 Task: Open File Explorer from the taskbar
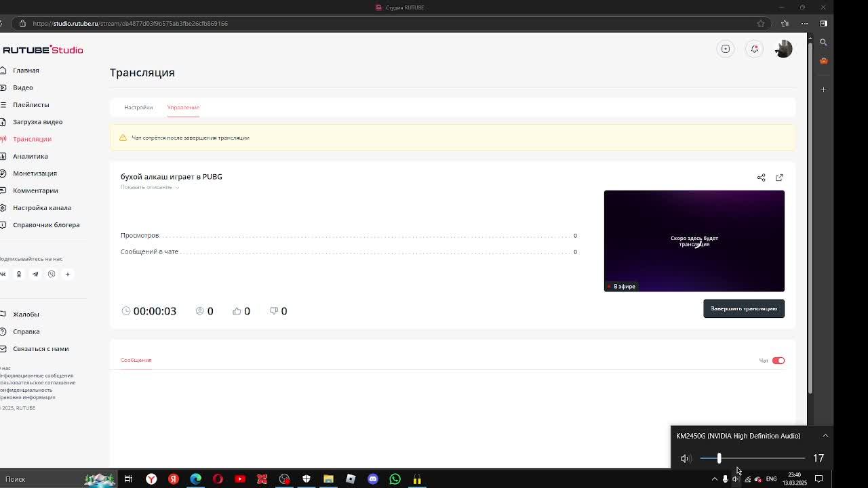328,479
